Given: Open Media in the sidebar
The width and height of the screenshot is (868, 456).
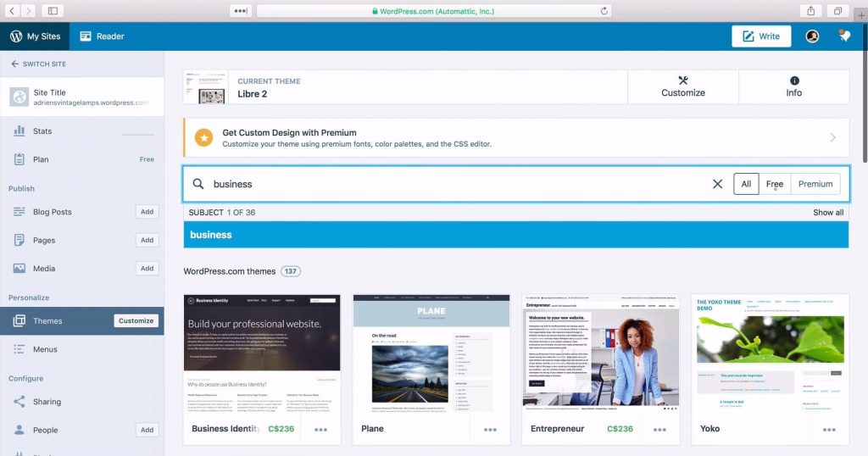Looking at the screenshot, I should 44,269.
